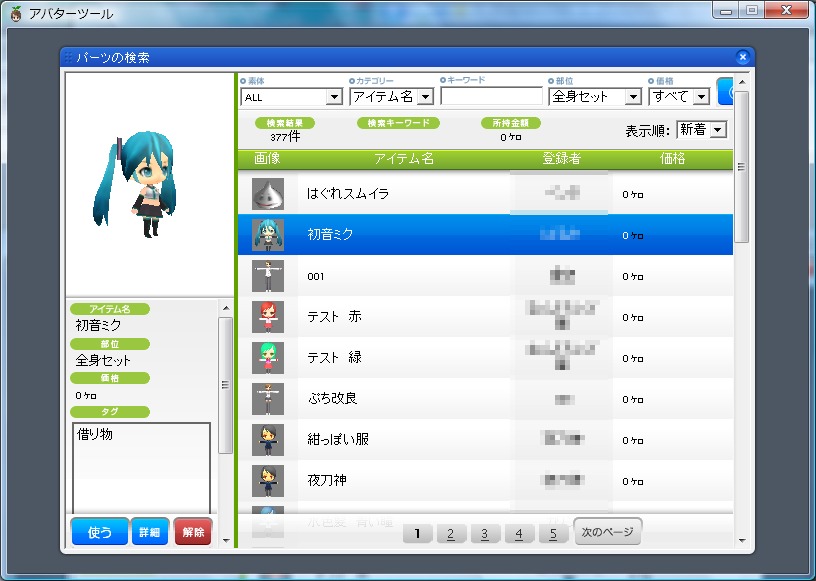Image resolution: width=816 pixels, height=581 pixels.
Task: Select the ぷち改良 item name
Action: pos(332,399)
